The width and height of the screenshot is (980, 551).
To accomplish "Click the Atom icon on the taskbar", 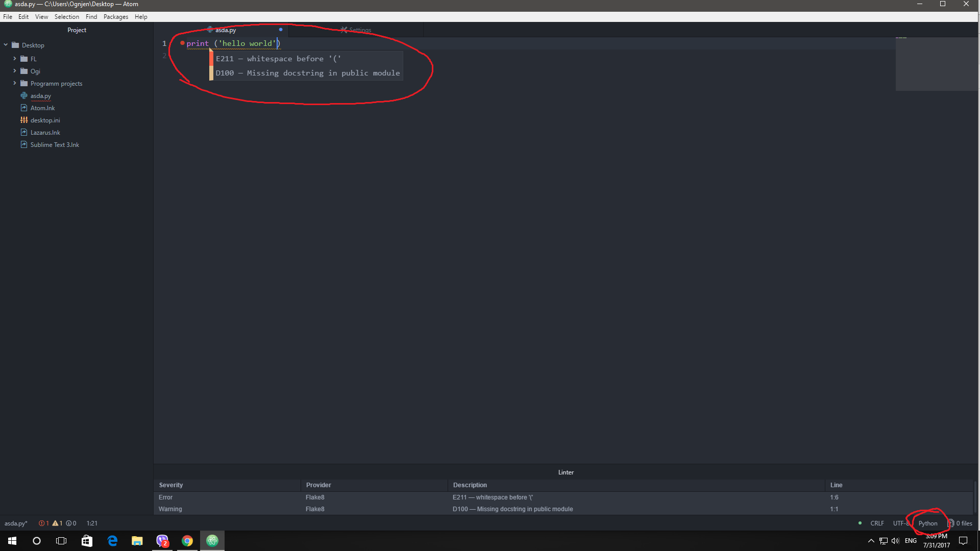I will pos(212,540).
